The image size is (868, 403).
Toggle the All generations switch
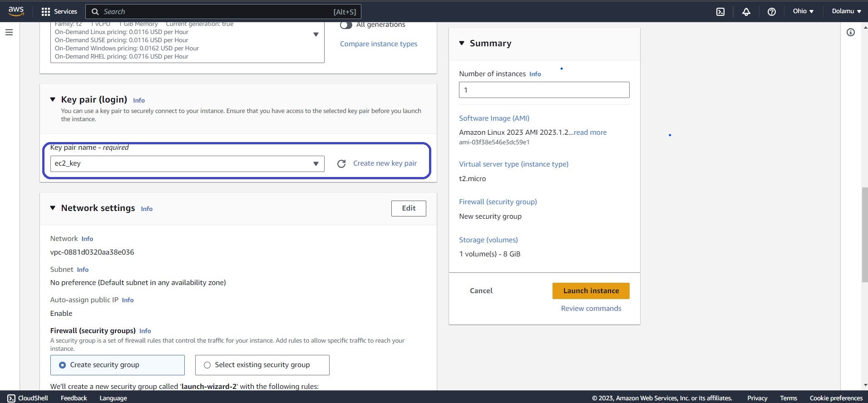coord(346,25)
